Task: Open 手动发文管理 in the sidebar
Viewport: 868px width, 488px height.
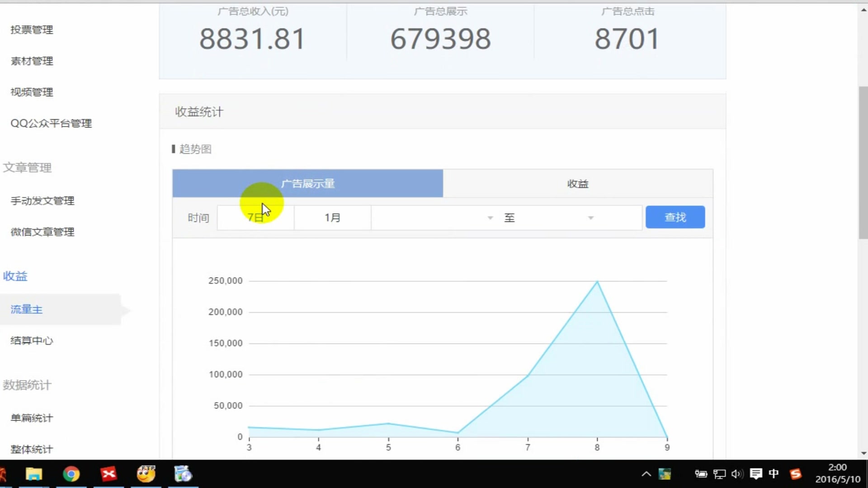Action: (x=42, y=201)
